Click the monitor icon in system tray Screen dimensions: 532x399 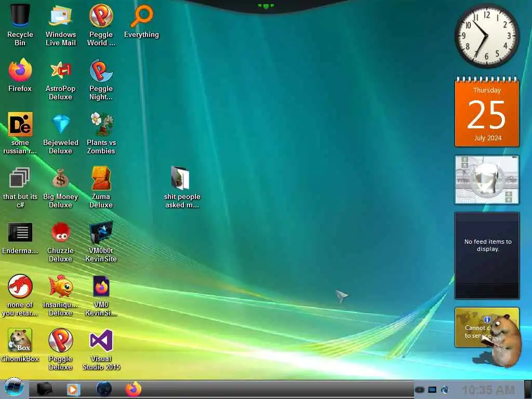[432, 390]
